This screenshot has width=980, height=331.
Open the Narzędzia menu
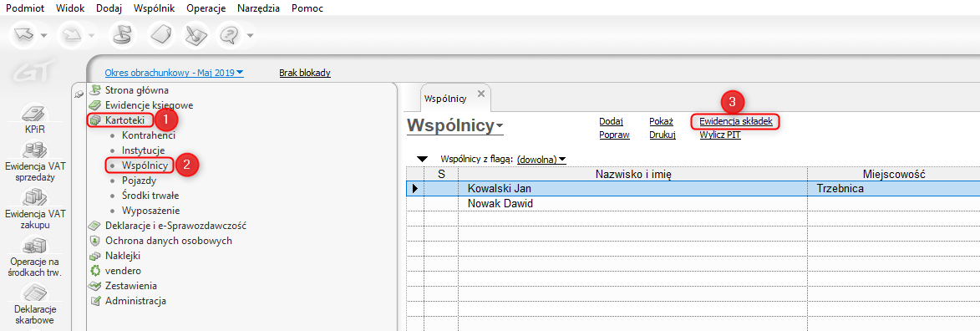pyautogui.click(x=259, y=8)
